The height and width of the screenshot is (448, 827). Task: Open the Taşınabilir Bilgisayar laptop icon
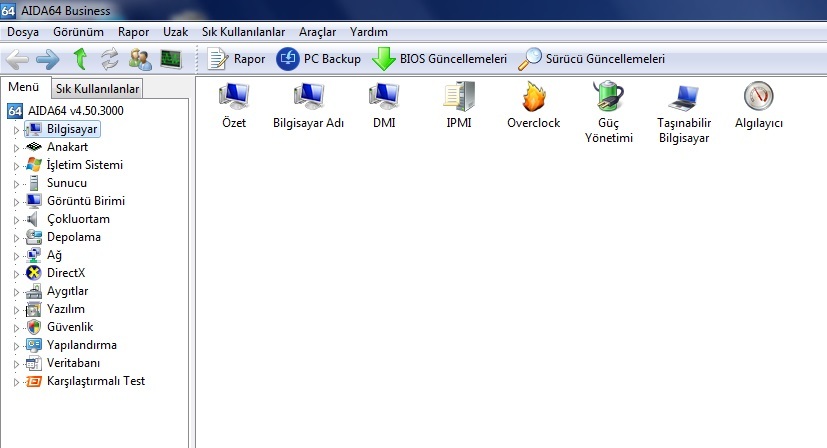tap(684, 112)
